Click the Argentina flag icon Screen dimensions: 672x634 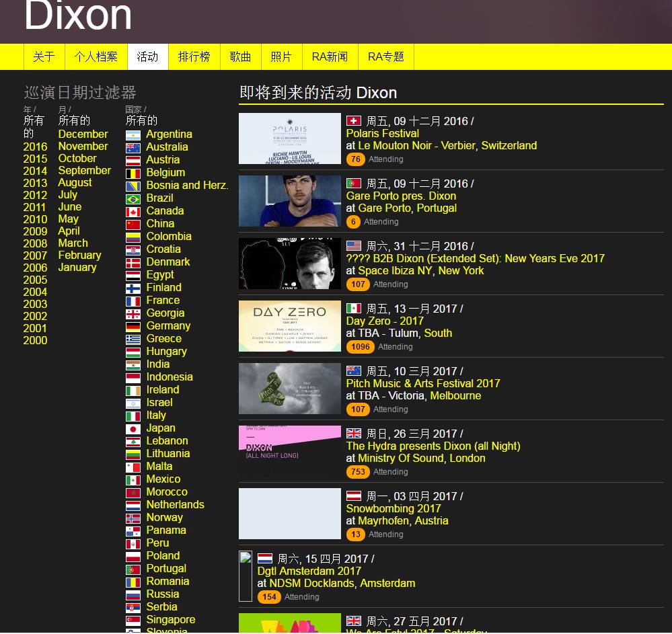coord(133,135)
